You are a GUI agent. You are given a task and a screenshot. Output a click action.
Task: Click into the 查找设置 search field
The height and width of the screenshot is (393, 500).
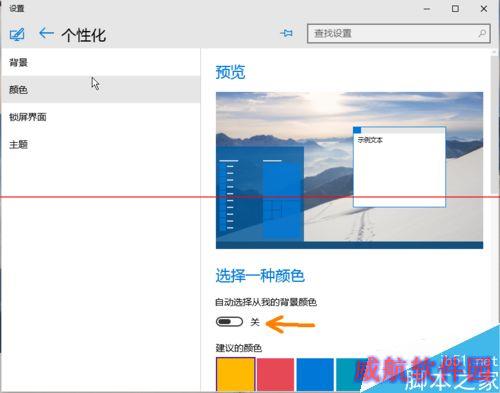point(398,33)
